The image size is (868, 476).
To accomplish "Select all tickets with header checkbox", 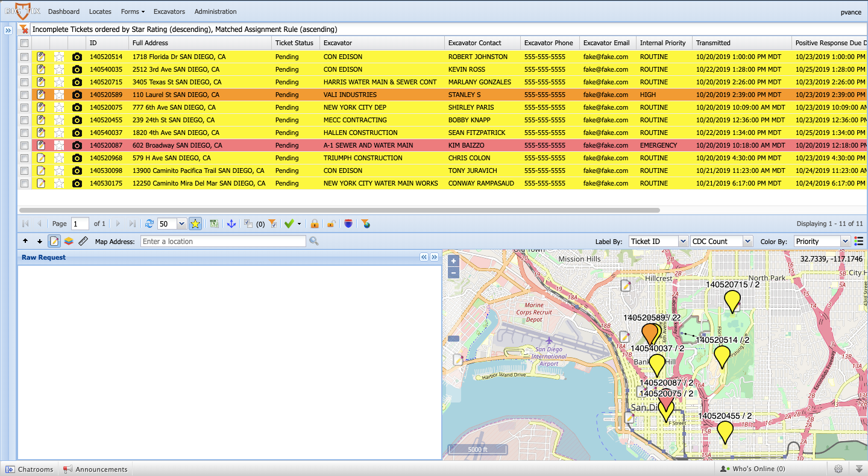I will click(x=25, y=43).
